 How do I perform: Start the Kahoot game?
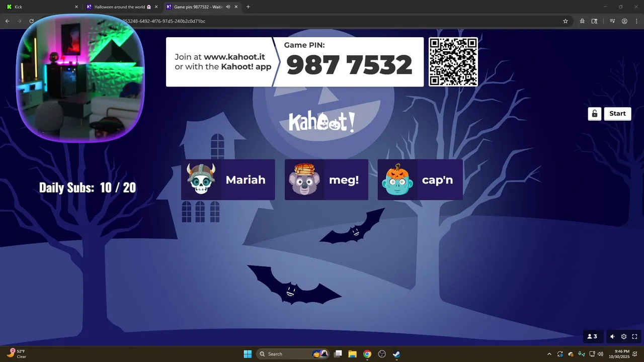click(617, 114)
